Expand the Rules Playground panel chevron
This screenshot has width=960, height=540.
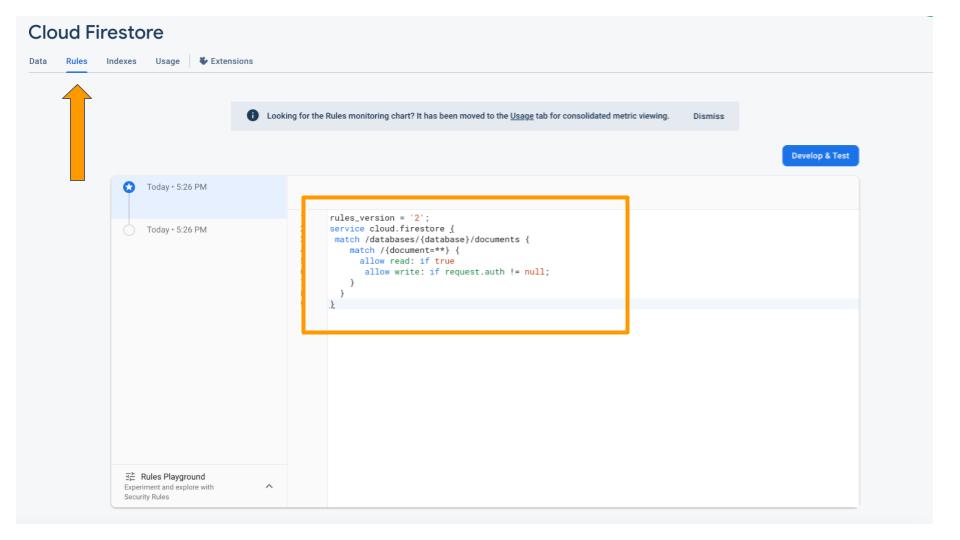269,486
